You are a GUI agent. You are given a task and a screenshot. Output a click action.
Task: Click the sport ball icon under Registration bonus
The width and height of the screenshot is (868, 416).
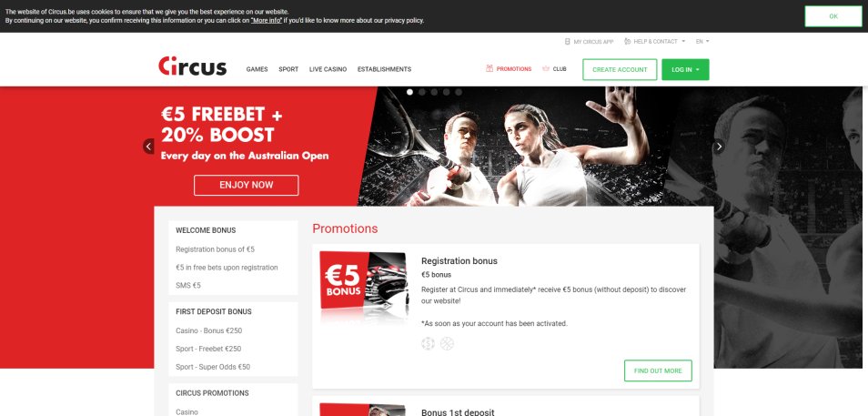point(448,344)
